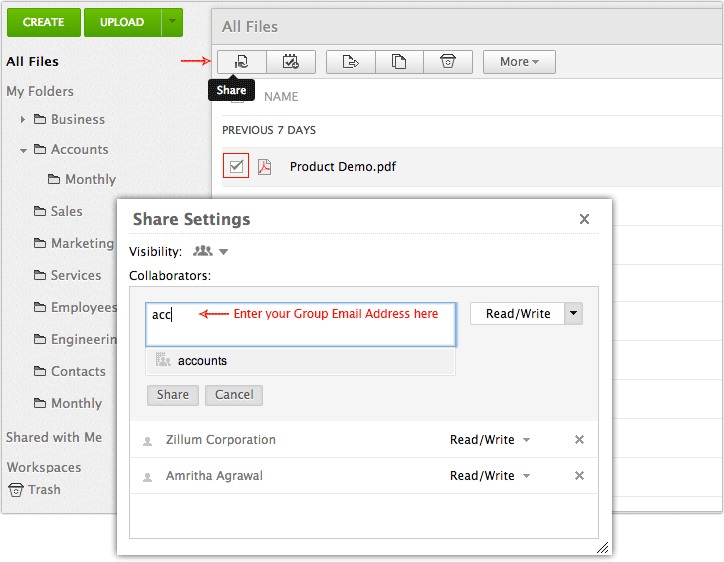This screenshot has width=724, height=562.
Task: Click the Copy file toolbar icon
Action: pyautogui.click(x=399, y=62)
